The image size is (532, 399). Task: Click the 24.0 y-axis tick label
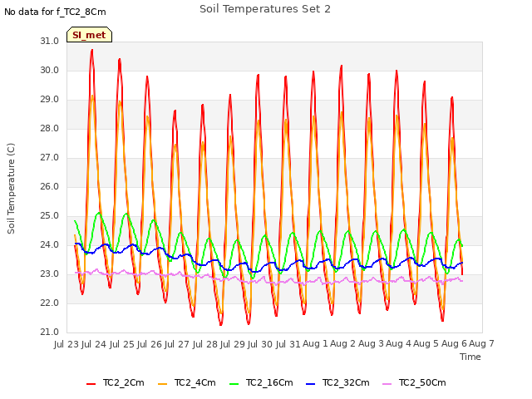pos(50,244)
